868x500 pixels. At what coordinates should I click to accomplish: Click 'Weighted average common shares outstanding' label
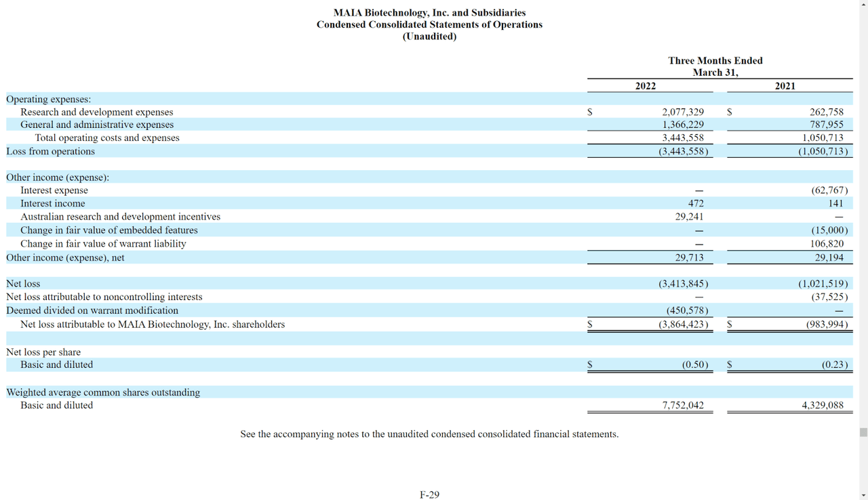coord(103,392)
